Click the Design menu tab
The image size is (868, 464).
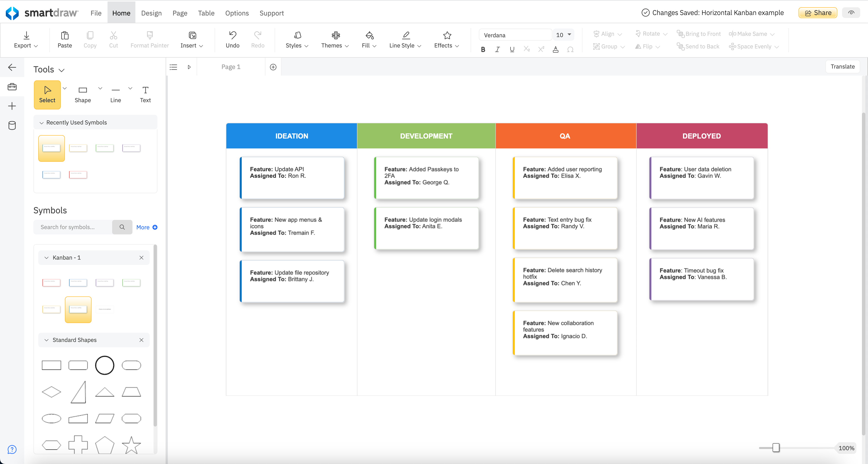[x=150, y=13]
